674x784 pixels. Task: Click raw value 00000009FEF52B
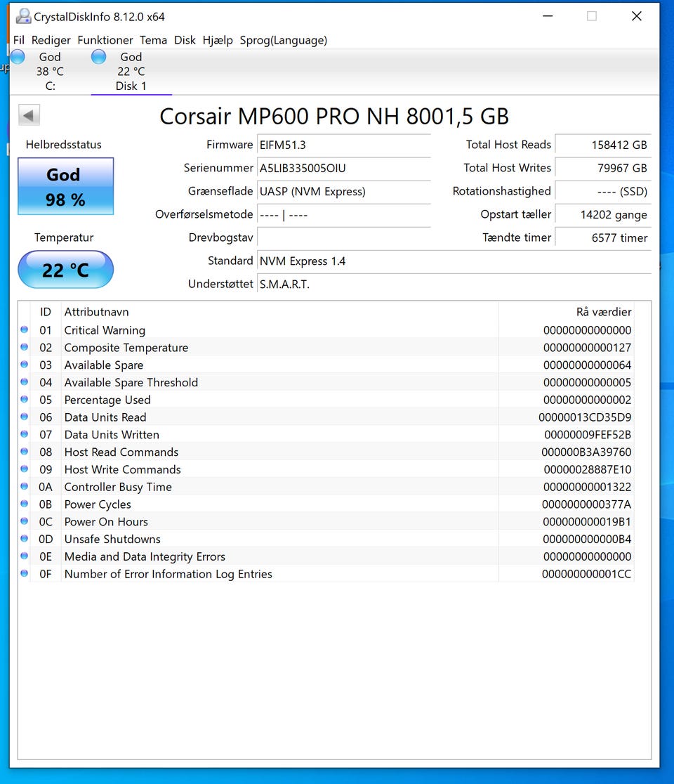point(588,434)
